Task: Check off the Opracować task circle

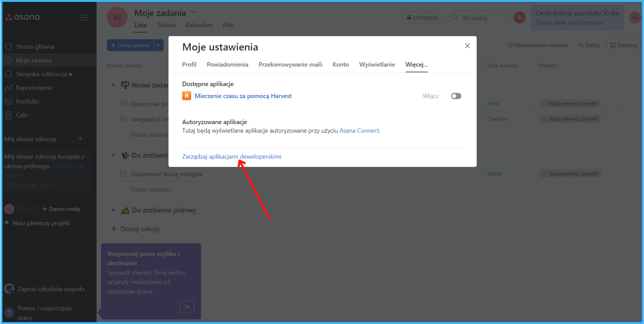Action: click(x=123, y=103)
